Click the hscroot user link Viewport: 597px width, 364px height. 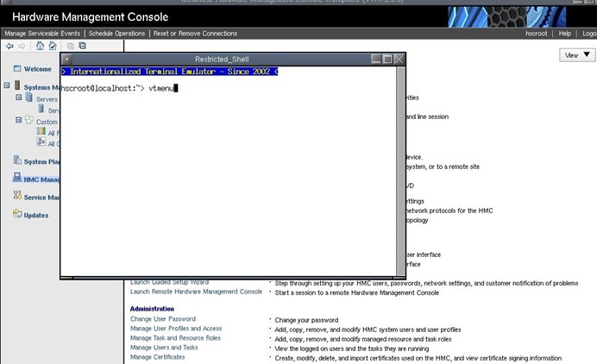tap(536, 34)
